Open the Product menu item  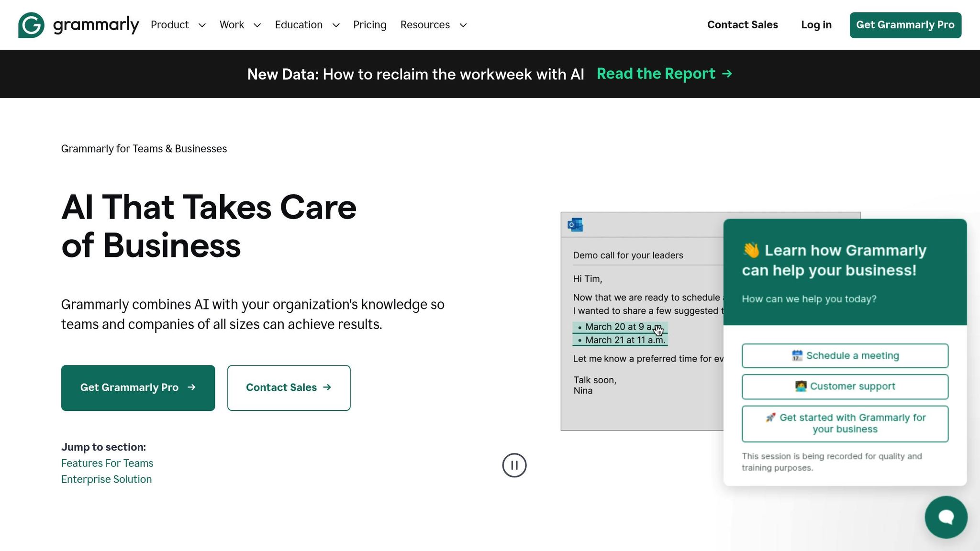tap(169, 25)
